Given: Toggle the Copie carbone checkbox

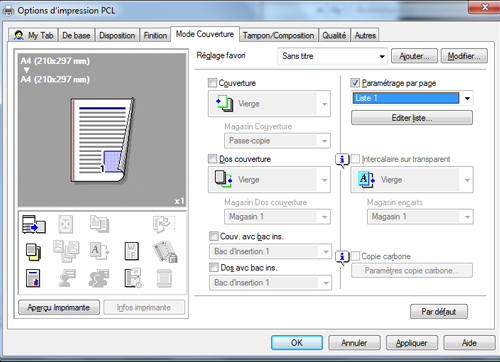Looking at the screenshot, I should point(355,256).
